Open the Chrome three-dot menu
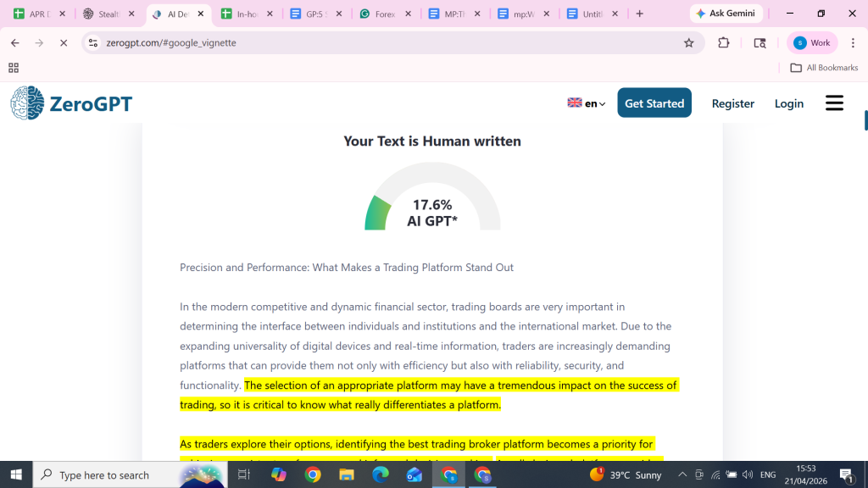Viewport: 868px width, 488px height. (853, 43)
